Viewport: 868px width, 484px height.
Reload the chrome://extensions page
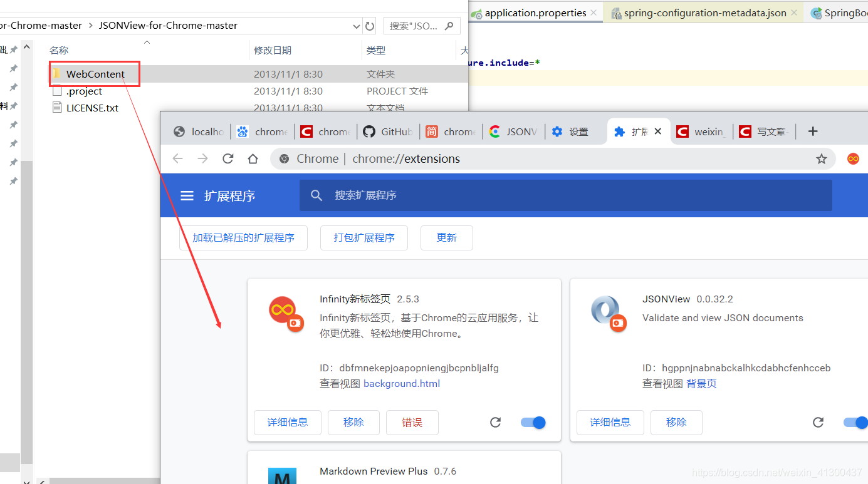pyautogui.click(x=228, y=158)
